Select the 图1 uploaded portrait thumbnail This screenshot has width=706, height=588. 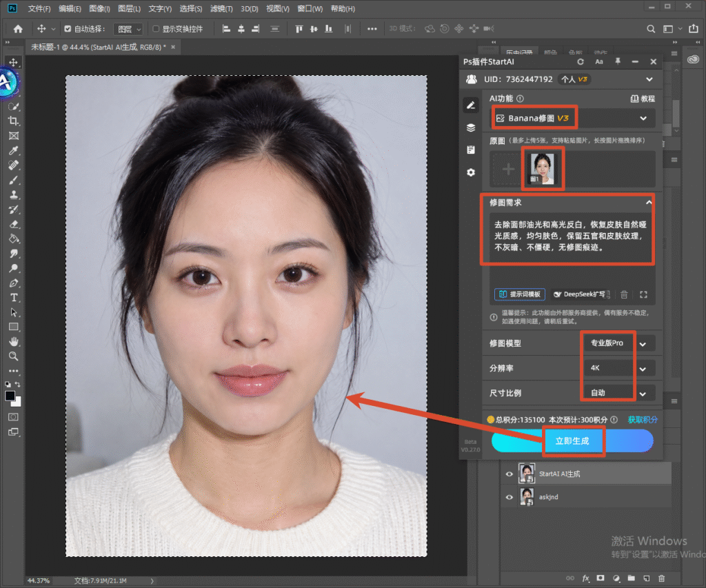tap(543, 169)
